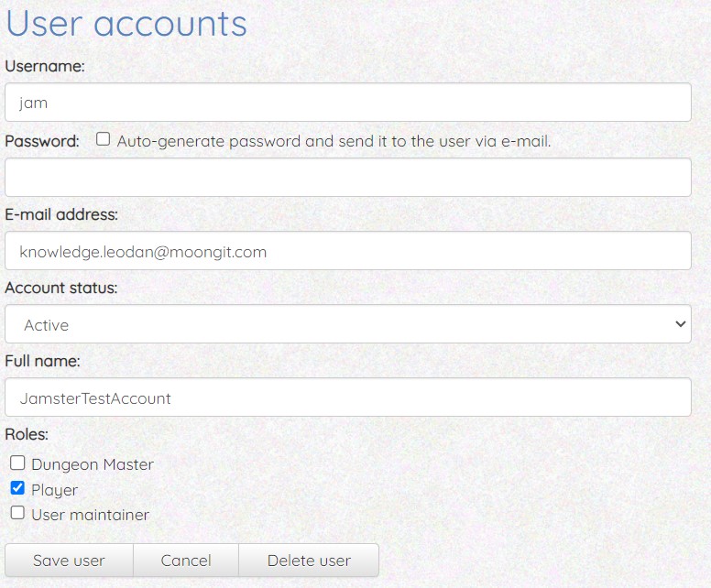Click the e-mail address input box
This screenshot has height=588, width=711.
[x=348, y=250]
